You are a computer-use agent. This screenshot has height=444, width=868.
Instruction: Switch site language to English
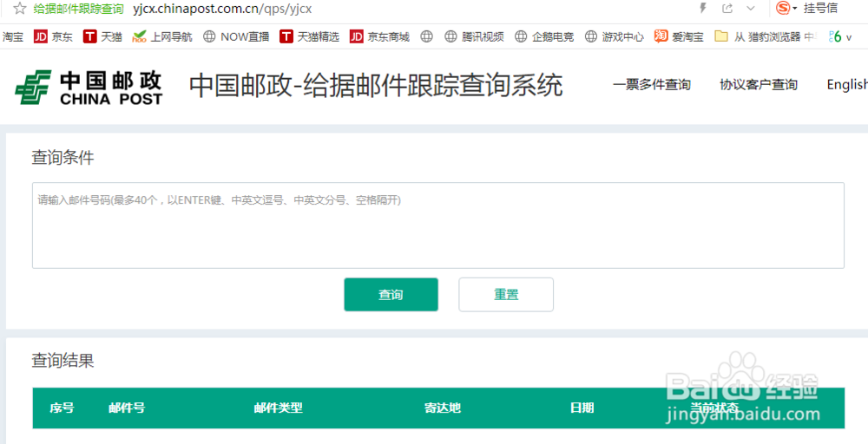[847, 85]
